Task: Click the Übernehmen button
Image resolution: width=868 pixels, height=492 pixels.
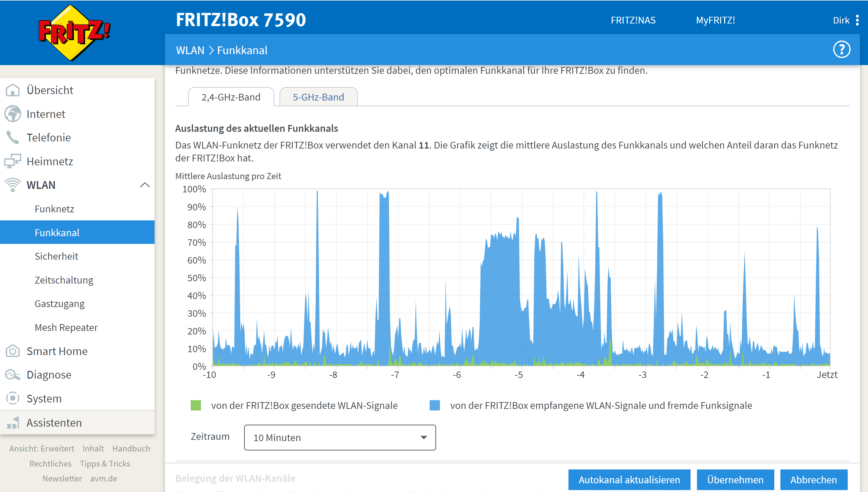Action: point(735,479)
